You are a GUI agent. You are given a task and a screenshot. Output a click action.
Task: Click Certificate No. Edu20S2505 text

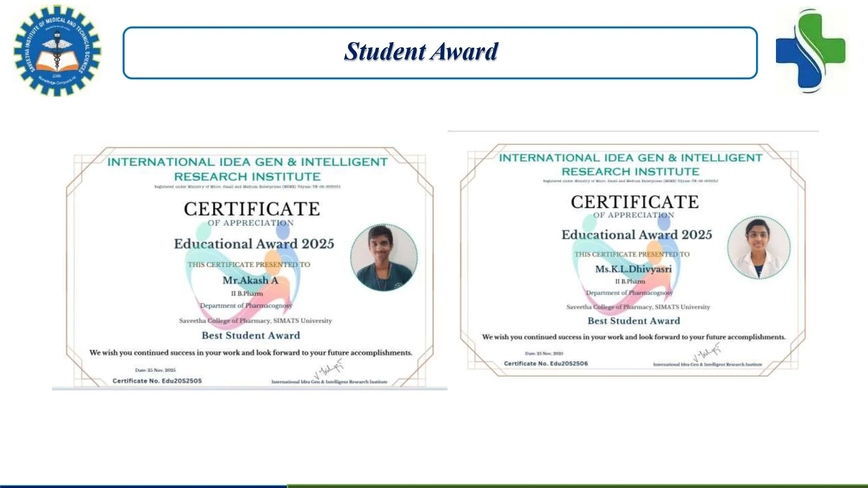(157, 381)
